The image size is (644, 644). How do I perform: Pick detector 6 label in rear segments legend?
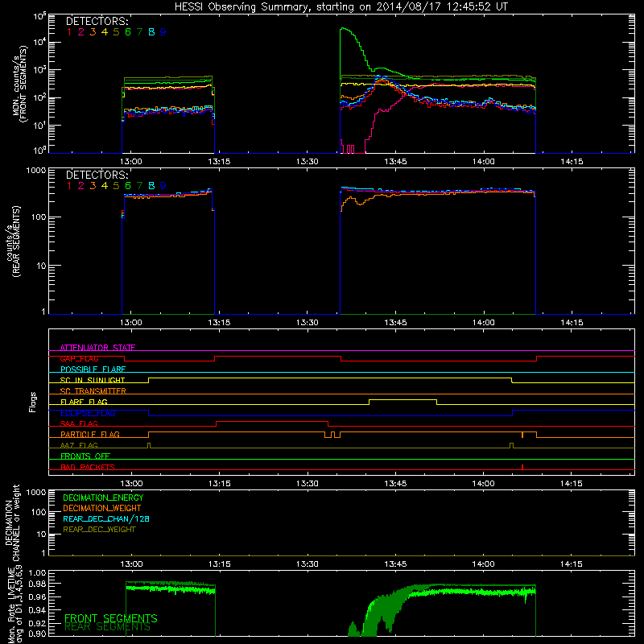pyautogui.click(x=128, y=186)
